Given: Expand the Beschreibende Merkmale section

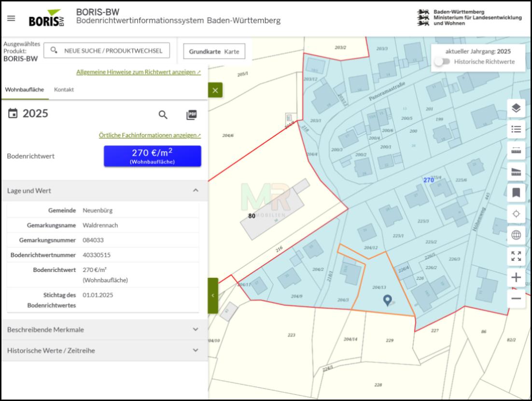Looking at the screenshot, I should [x=104, y=329].
